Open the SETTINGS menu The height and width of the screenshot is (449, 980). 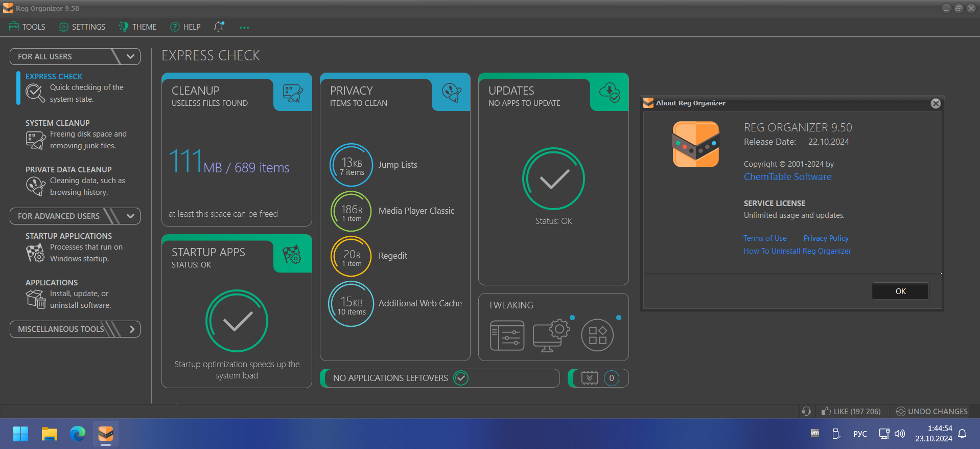coord(82,27)
